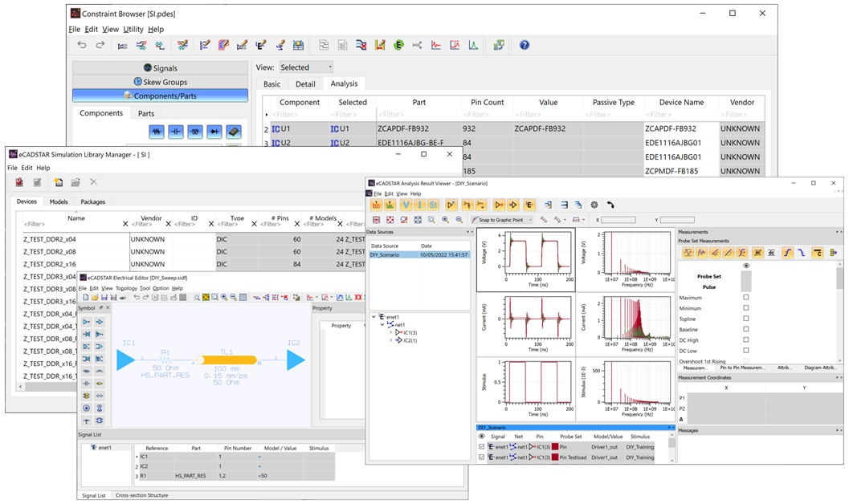Click the falling-edge measurement icon in Probe Set Measurements
The height and width of the screenshot is (504, 849).
pos(802,253)
